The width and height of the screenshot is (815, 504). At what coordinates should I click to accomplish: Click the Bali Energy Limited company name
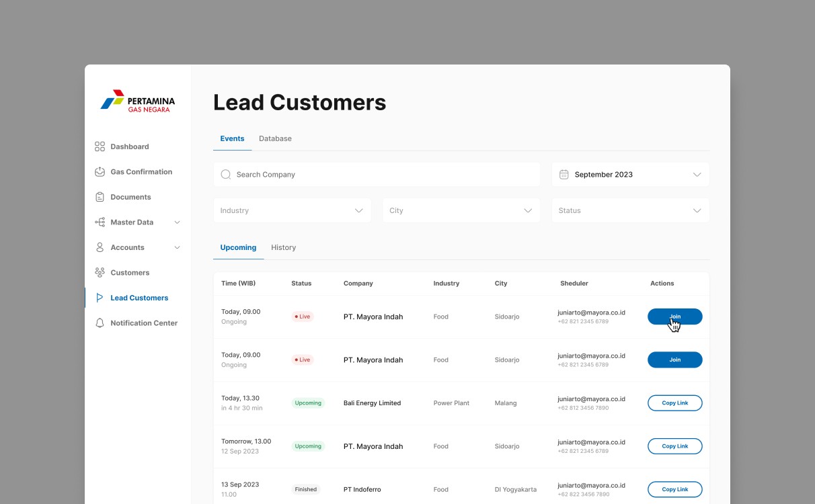tap(372, 403)
